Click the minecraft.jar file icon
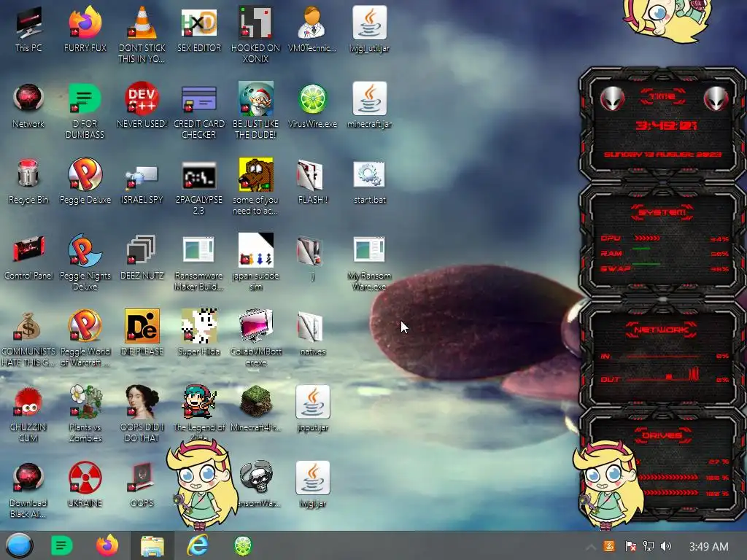 [369, 98]
